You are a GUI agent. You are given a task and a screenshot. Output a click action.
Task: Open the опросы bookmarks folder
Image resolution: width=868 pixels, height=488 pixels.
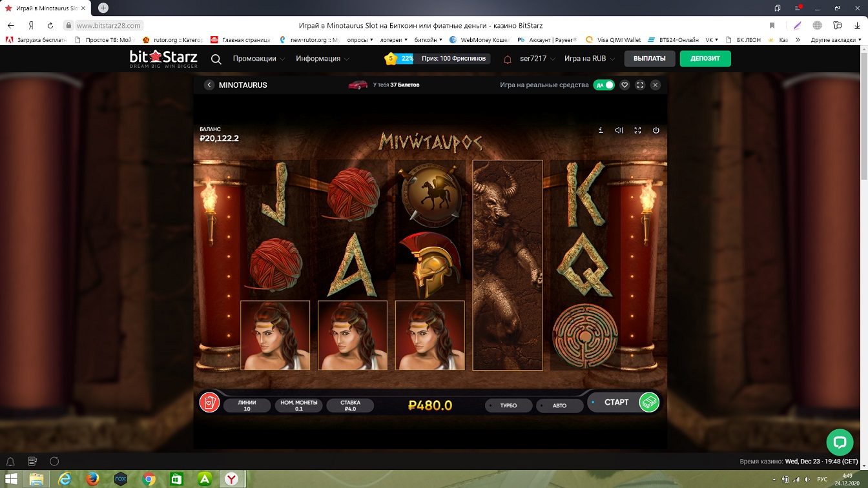pos(360,39)
